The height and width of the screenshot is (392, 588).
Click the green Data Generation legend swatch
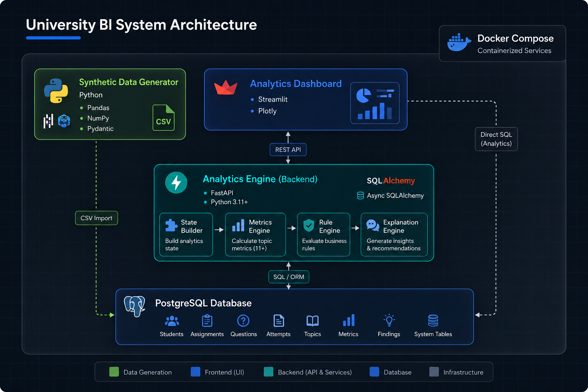pos(114,372)
